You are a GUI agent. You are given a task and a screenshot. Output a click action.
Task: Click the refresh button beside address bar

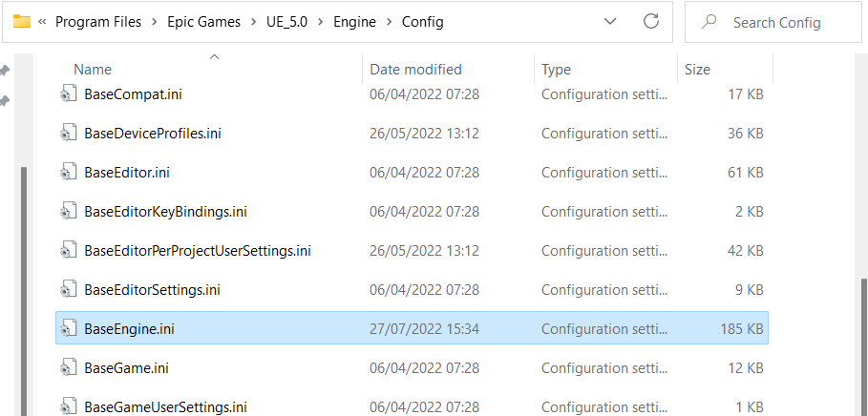coord(651,22)
